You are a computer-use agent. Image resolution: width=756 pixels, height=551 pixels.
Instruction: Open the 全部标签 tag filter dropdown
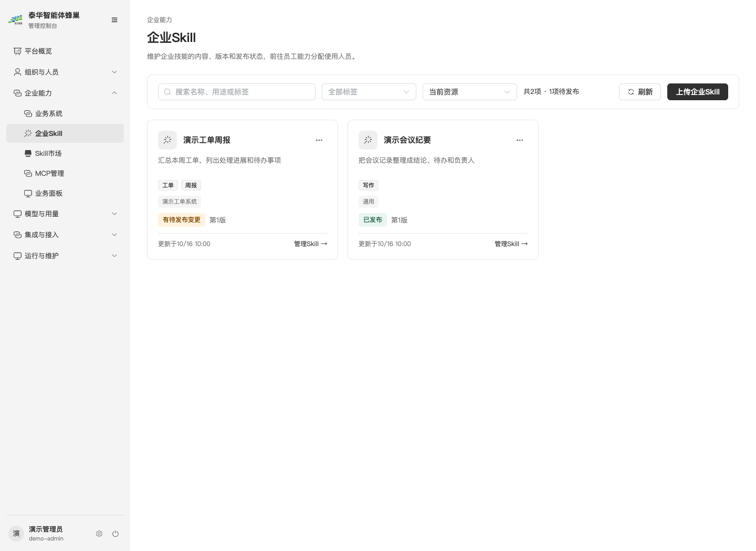pos(369,92)
